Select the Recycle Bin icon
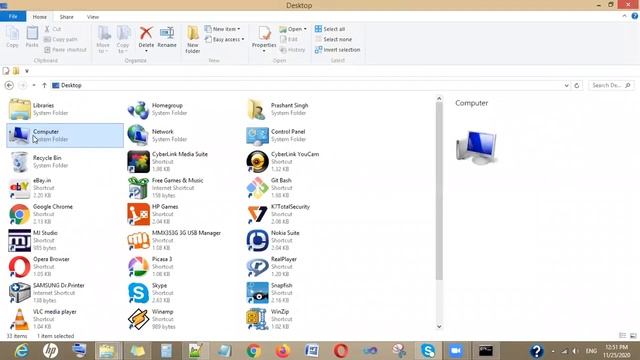This screenshot has height=360, width=640. (20, 162)
